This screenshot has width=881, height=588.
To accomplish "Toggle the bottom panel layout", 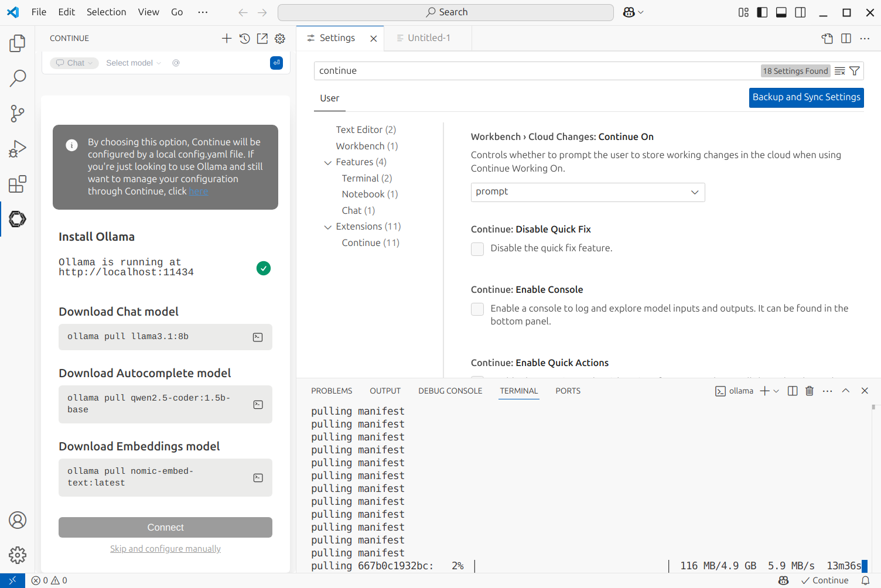I will tap(781, 12).
